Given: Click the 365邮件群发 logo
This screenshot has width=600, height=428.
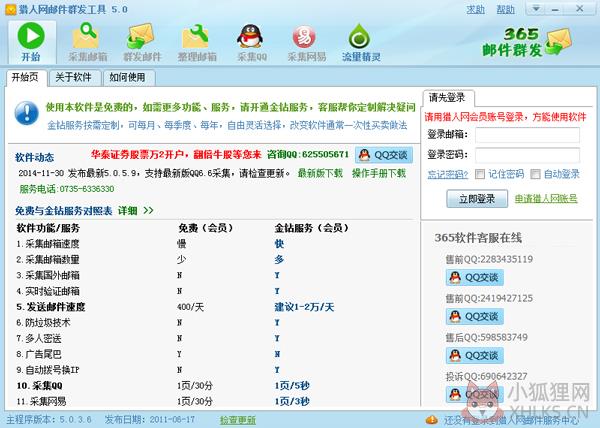Looking at the screenshot, I should coord(527,42).
